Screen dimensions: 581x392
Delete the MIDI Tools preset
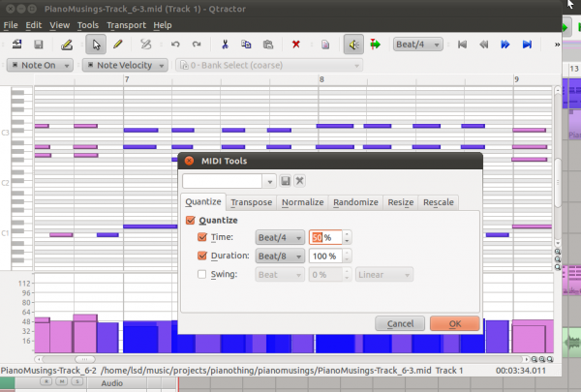[x=299, y=181]
